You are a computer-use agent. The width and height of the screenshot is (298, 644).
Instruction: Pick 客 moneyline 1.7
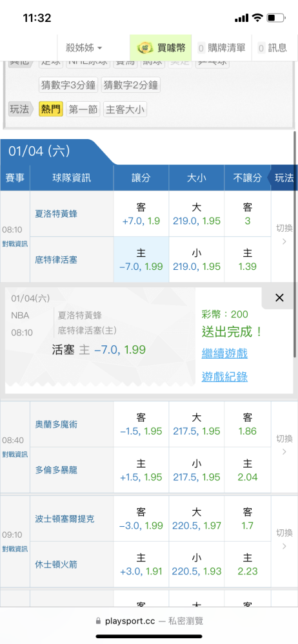[248, 518]
